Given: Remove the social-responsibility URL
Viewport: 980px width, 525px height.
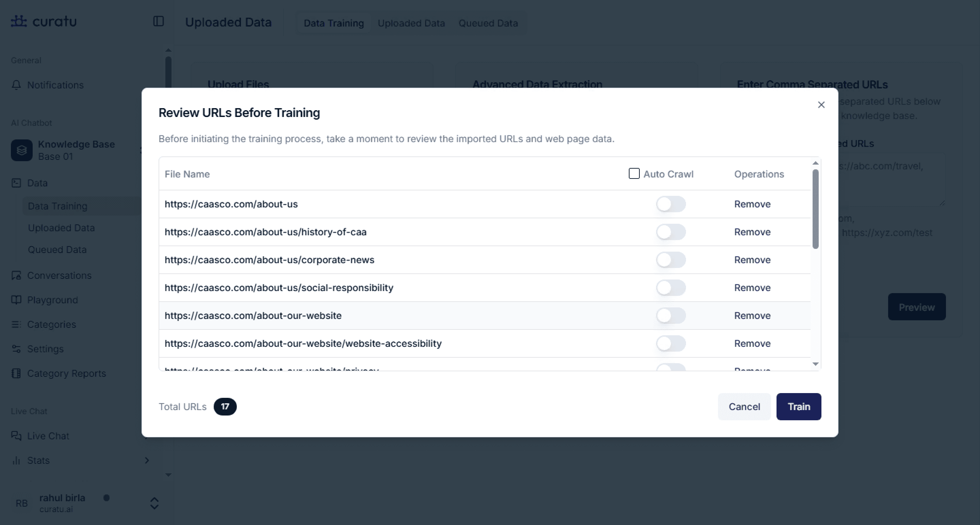Looking at the screenshot, I should pos(752,288).
